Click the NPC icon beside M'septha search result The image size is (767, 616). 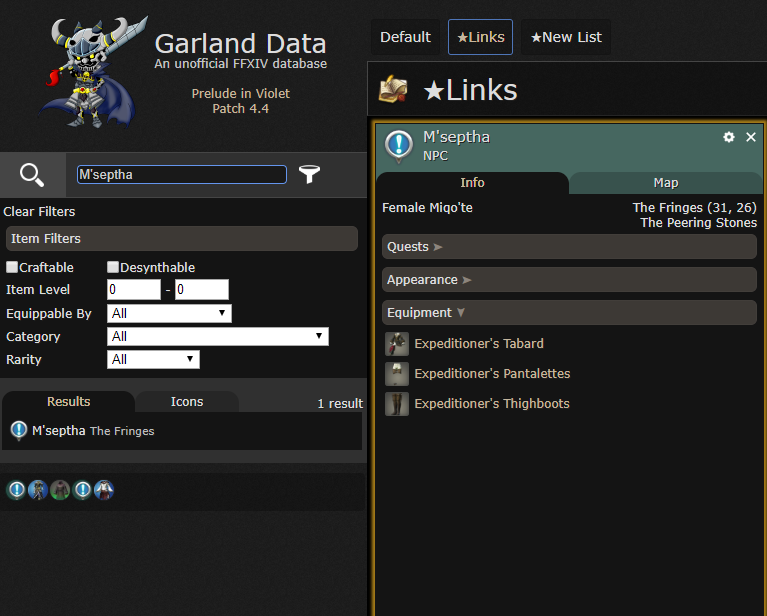(x=19, y=431)
